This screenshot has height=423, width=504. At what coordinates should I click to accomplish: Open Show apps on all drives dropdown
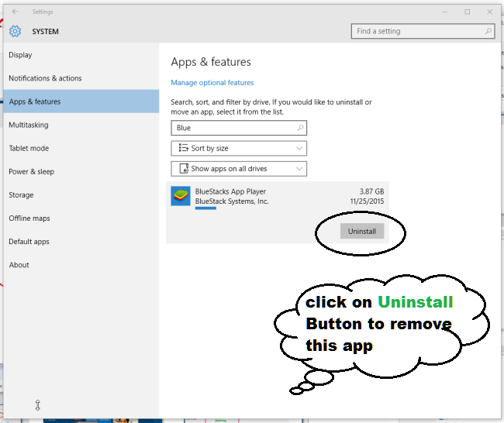[239, 169]
